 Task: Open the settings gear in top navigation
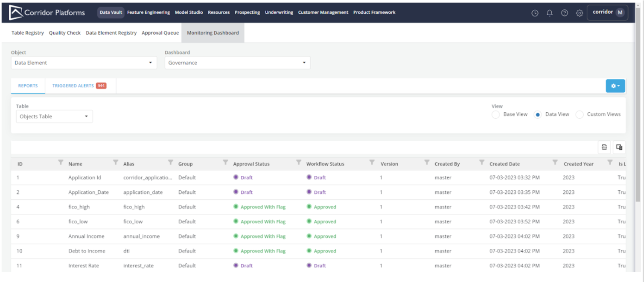click(579, 13)
